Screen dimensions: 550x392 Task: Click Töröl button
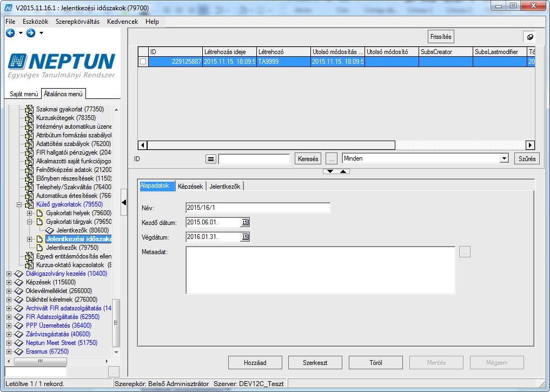click(376, 363)
